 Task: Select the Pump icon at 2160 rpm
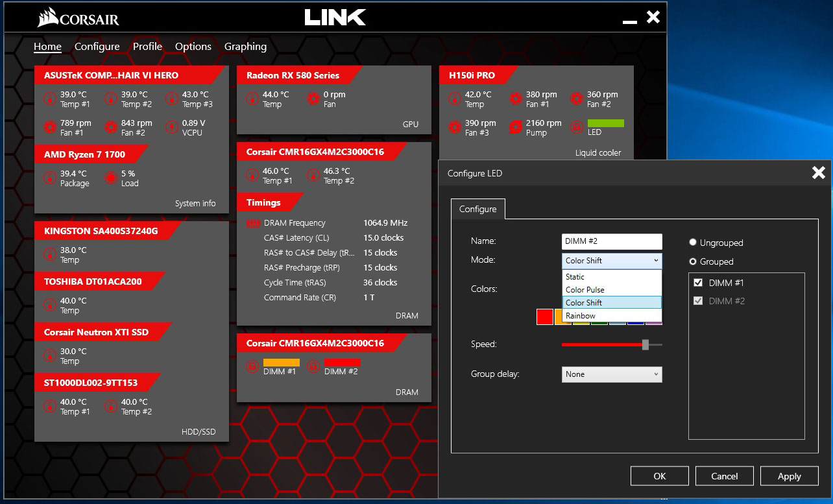[516, 127]
